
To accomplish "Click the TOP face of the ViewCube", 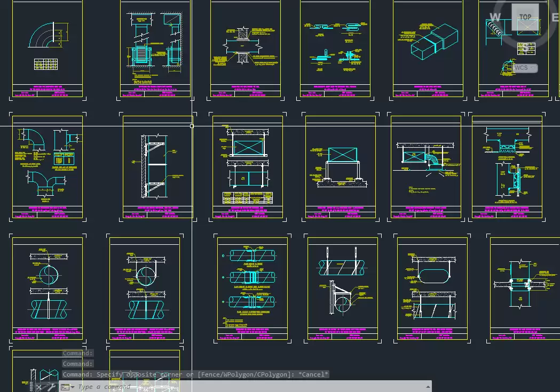I will pyautogui.click(x=525, y=17).
